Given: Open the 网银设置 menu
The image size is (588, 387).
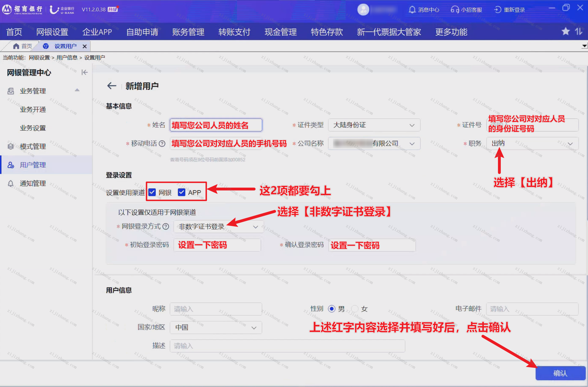Looking at the screenshot, I should coord(52,32).
